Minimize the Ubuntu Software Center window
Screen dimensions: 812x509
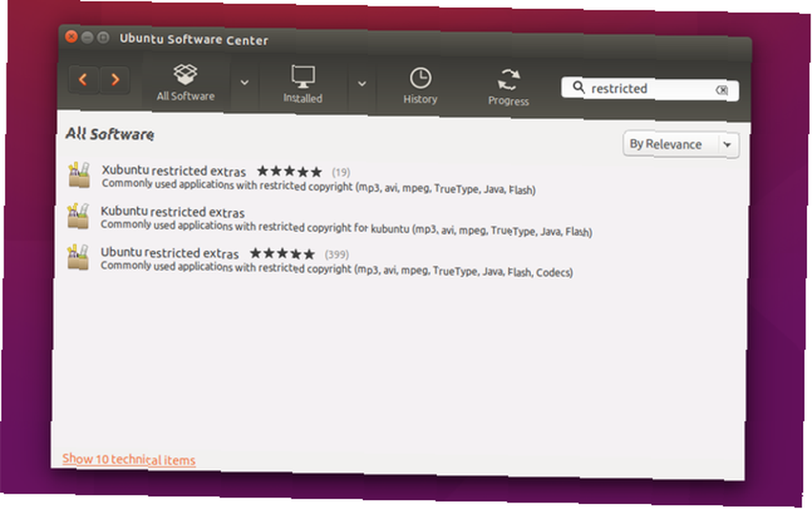pos(88,37)
